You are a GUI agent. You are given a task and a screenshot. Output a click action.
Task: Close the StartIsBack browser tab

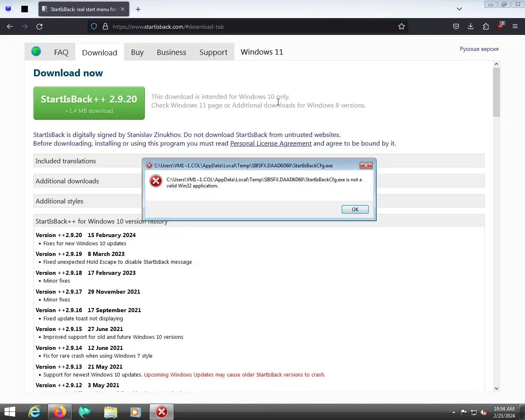[122, 9]
